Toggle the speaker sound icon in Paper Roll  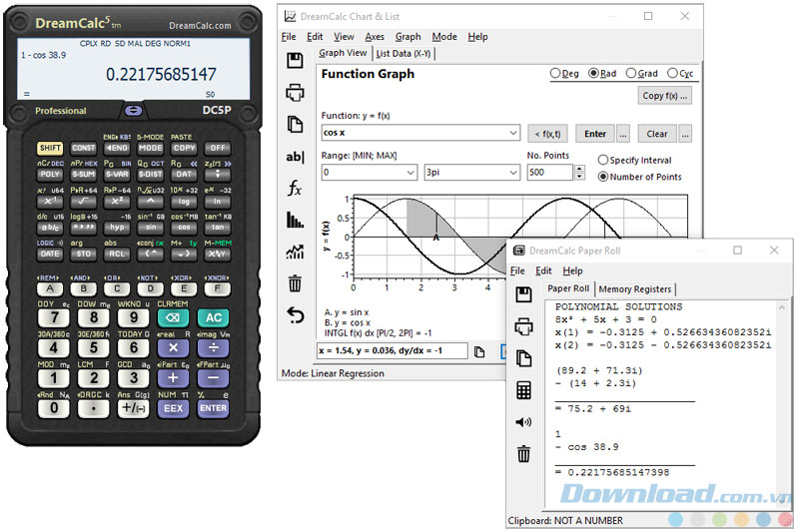523,422
